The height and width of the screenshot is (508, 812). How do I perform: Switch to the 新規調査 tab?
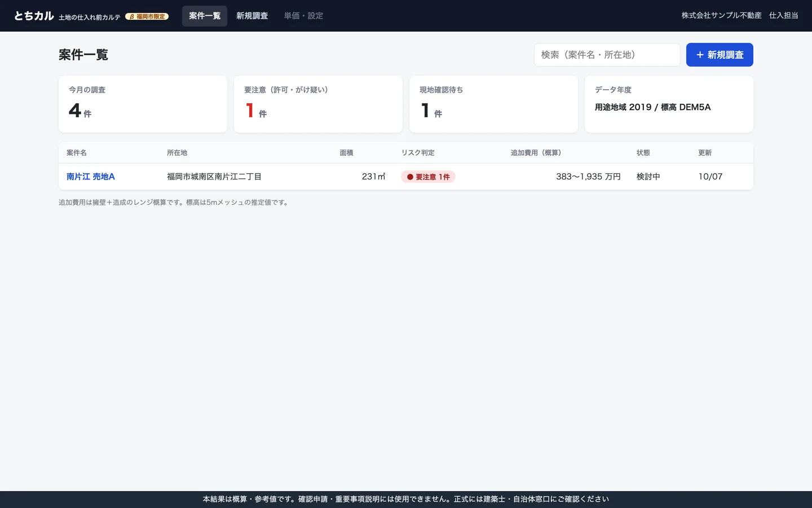tap(252, 16)
